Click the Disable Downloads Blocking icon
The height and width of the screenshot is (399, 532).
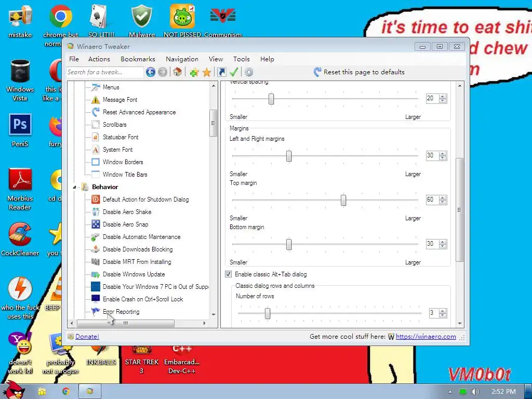point(96,249)
